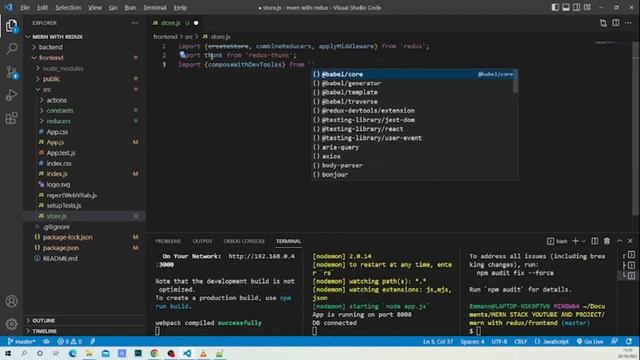Open Run and Debug view
The image size is (640, 360).
11,95
